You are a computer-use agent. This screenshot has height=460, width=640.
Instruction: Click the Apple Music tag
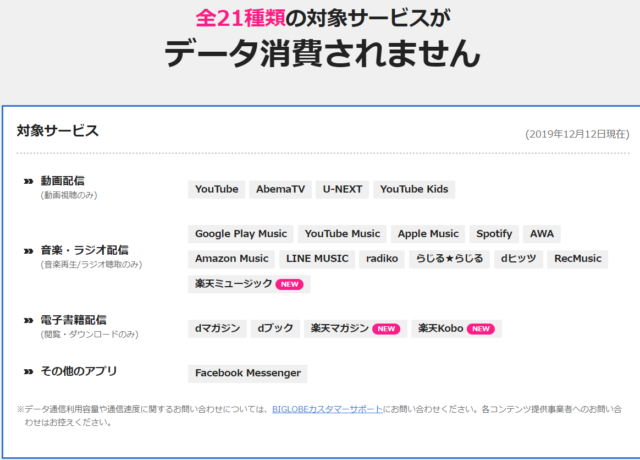(x=428, y=234)
